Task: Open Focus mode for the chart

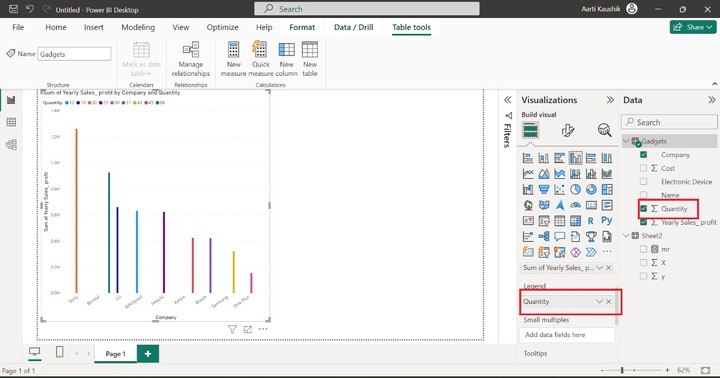Action: (x=248, y=329)
